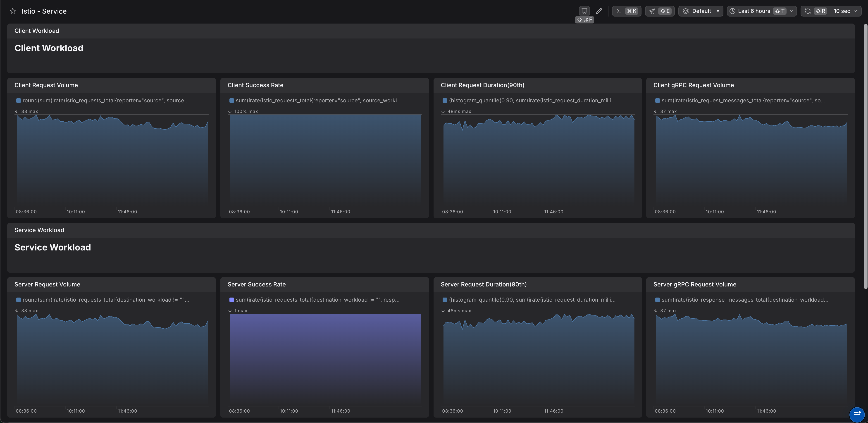Enter presentation mode via screen icon
The width and height of the screenshot is (868, 423).
tap(584, 11)
